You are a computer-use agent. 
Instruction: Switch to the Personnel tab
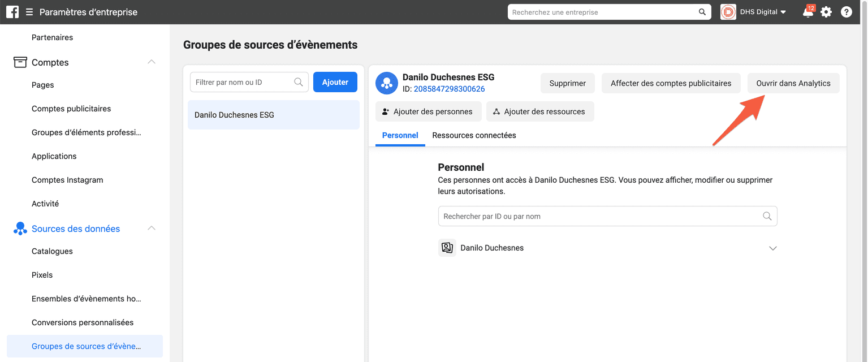tap(400, 135)
